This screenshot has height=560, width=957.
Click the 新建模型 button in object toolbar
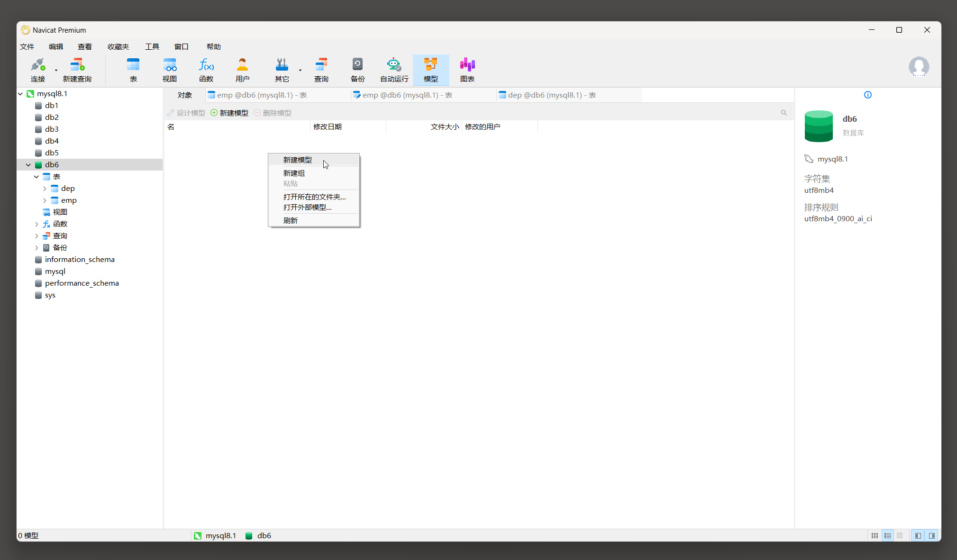coord(229,113)
